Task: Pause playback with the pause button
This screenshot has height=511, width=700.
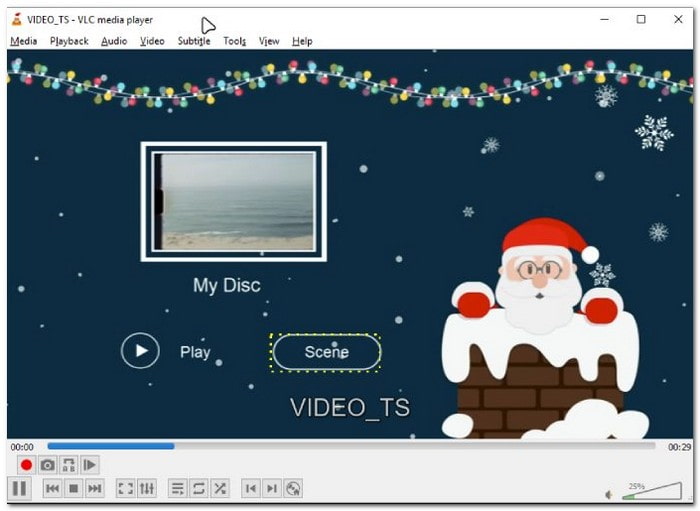Action: pyautogui.click(x=19, y=488)
